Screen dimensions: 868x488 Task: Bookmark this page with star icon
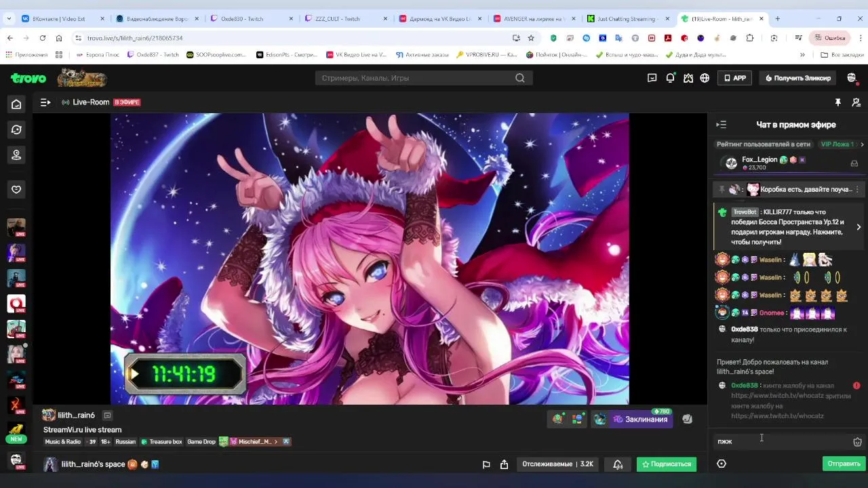531,38
